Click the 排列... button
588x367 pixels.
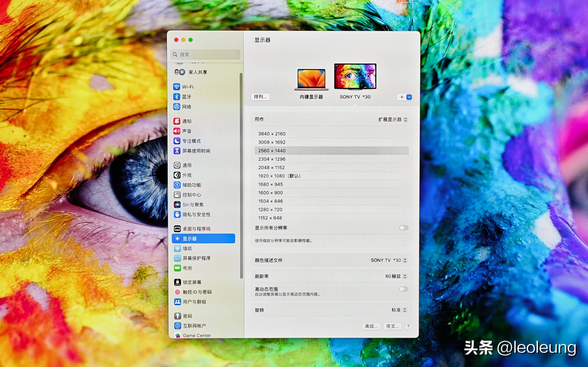[260, 97]
